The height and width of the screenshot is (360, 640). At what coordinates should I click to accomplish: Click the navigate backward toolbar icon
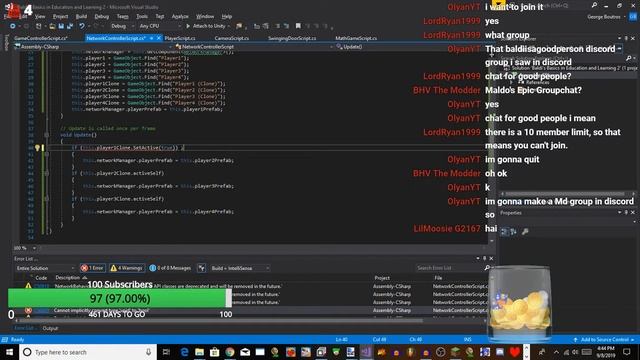13,26
